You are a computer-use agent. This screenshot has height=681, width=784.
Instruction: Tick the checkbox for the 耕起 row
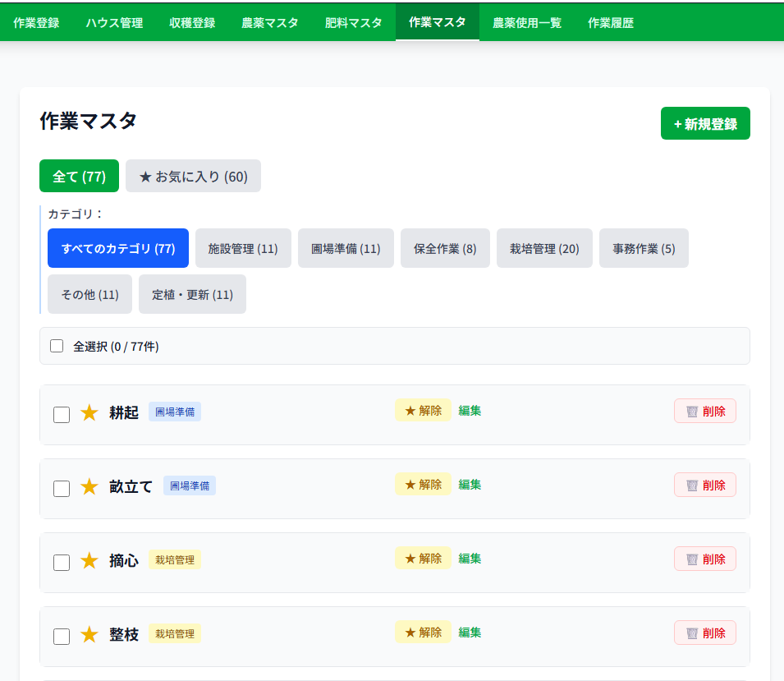(x=62, y=415)
